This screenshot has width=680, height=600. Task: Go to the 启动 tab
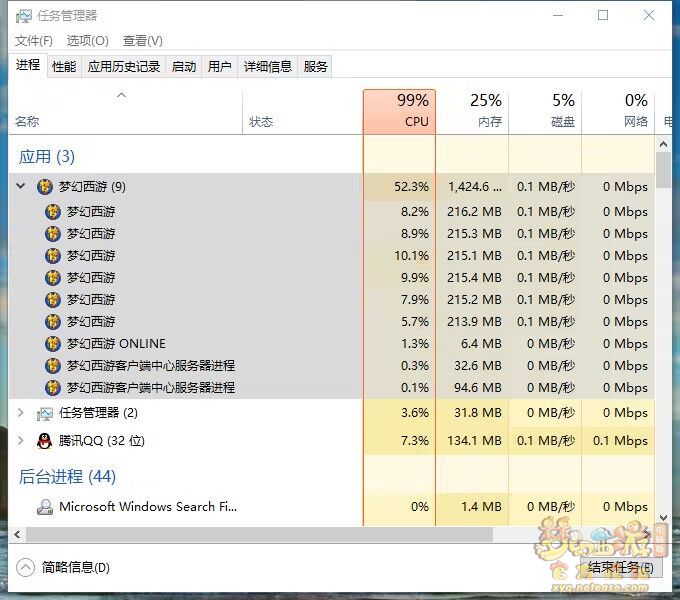[x=184, y=67]
